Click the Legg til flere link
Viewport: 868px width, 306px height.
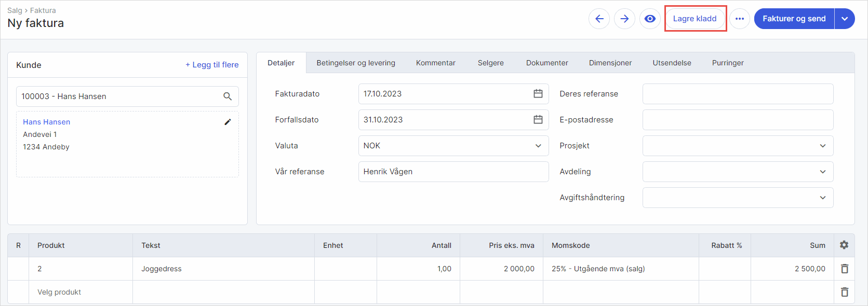[212, 65]
